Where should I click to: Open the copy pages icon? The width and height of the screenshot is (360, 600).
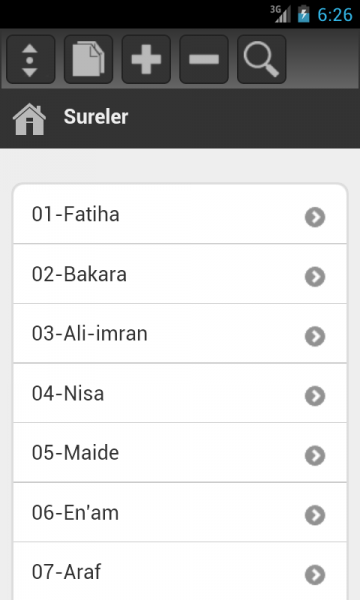[88, 59]
